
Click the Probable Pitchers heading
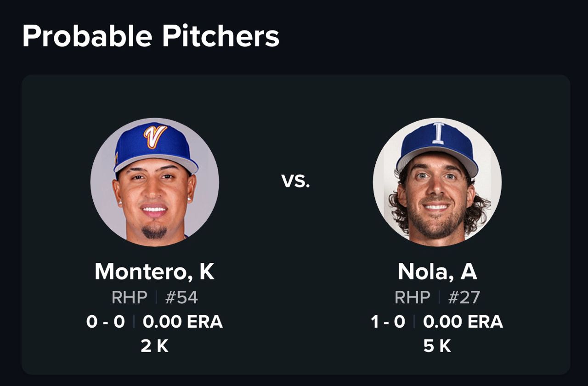[x=151, y=36]
